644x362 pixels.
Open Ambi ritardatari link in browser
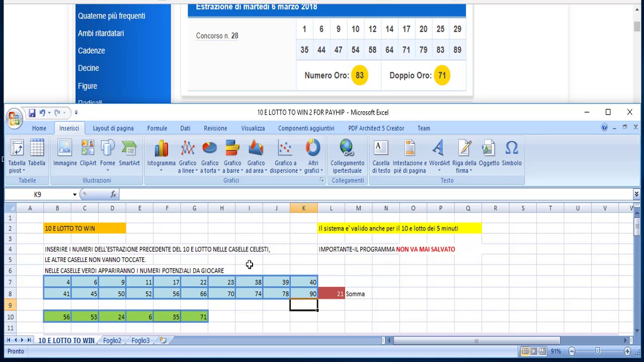coord(101,33)
